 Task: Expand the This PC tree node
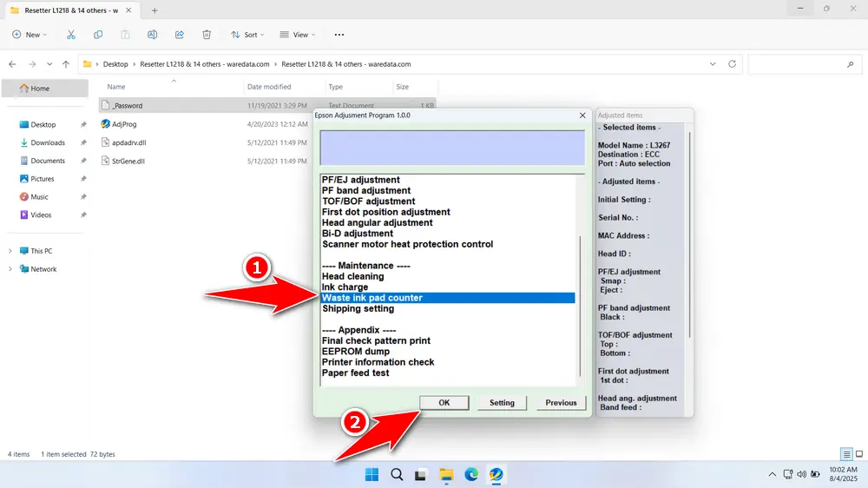point(10,251)
